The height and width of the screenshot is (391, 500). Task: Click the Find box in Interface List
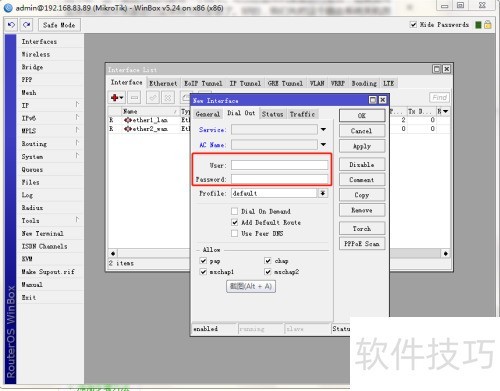tap(439, 97)
